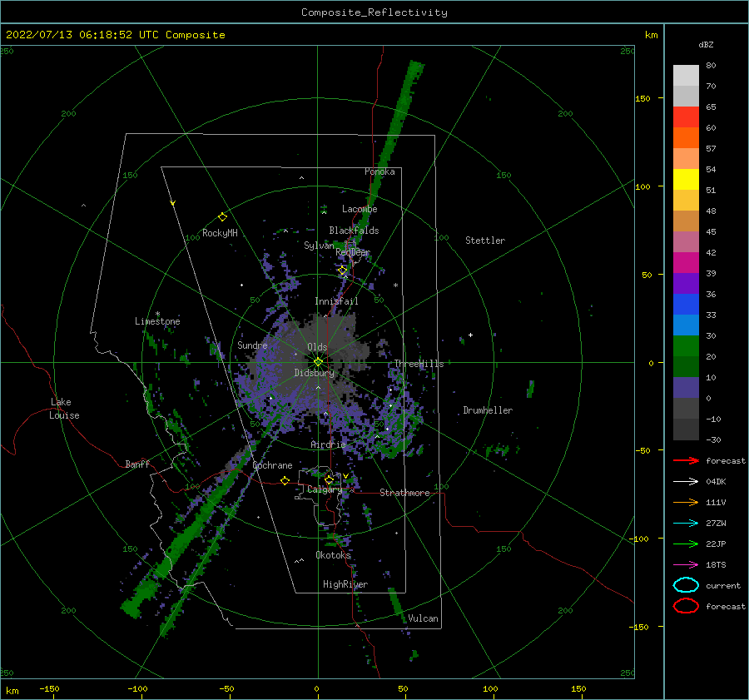This screenshot has height=700, width=749.
Task: Click the Blackfalds label
Action: pos(354,231)
